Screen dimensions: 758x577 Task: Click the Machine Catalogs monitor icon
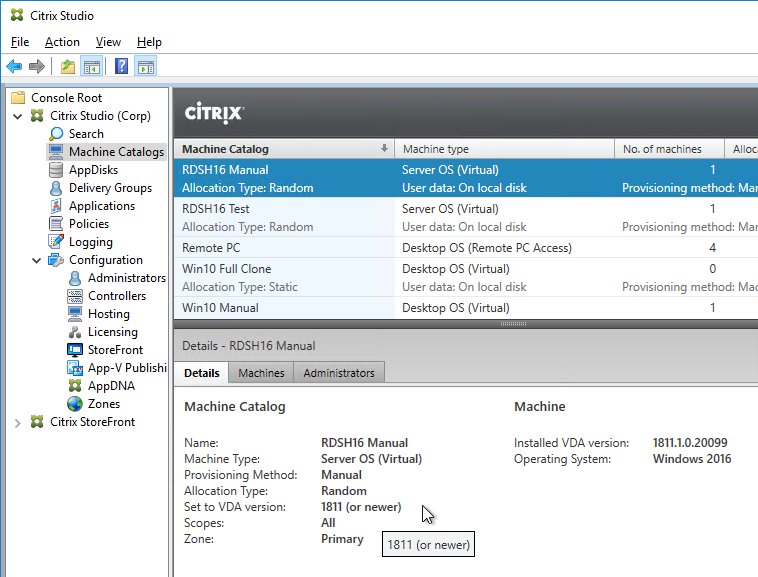tap(56, 151)
